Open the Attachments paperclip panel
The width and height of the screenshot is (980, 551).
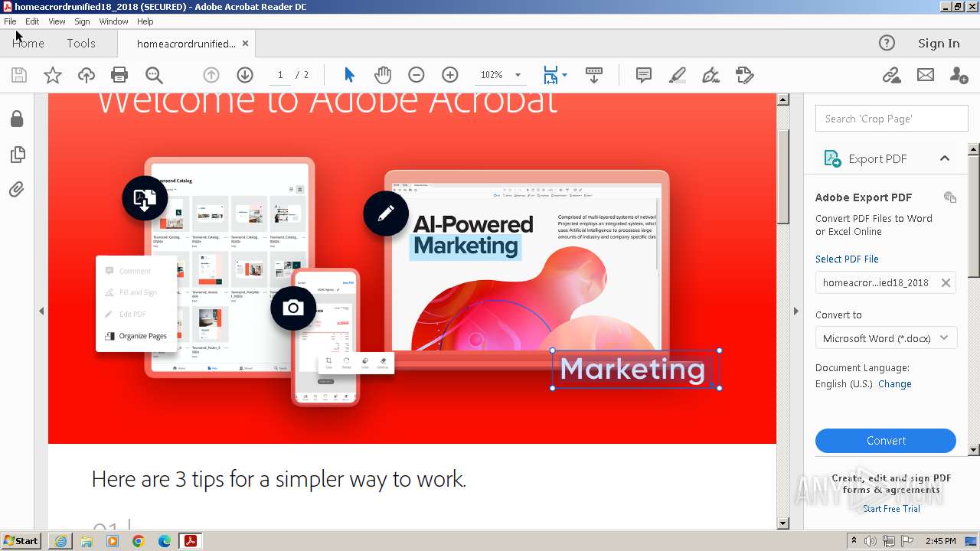[x=17, y=189]
